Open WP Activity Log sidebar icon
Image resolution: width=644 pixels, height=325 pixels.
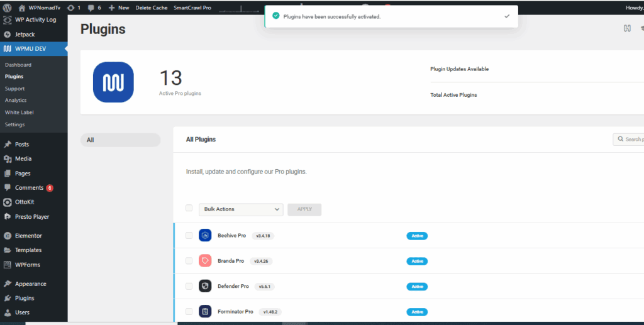coord(8,19)
